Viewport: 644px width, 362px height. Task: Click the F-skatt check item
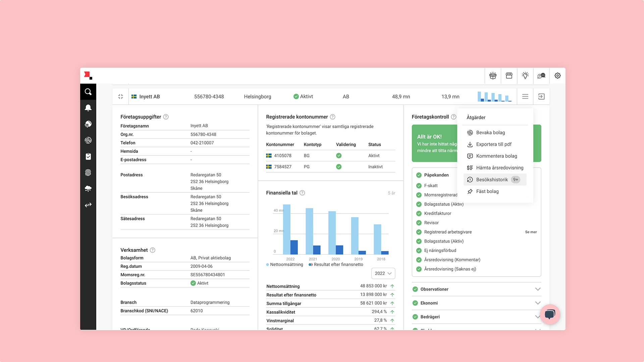point(431,186)
